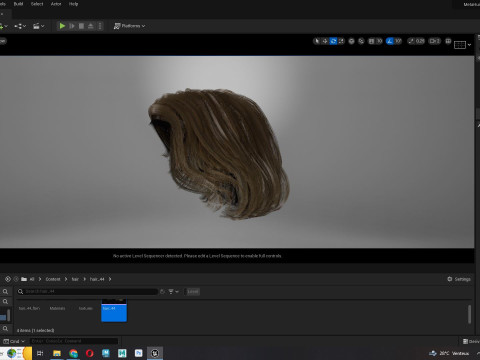Click Content Browser vertical scrollbar

click(x=469, y=314)
